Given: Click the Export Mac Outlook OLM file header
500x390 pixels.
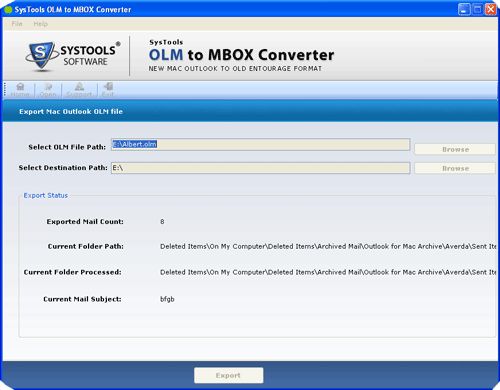Looking at the screenshot, I should click(71, 112).
